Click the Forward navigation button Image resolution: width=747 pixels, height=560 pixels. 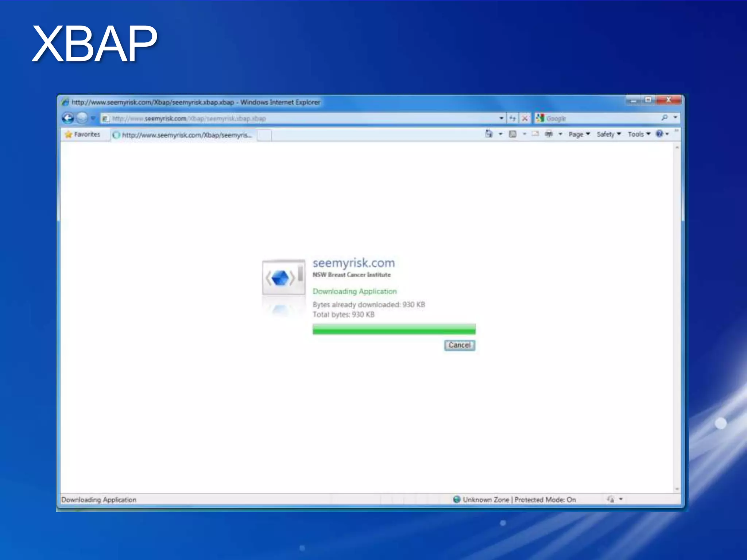coord(82,118)
